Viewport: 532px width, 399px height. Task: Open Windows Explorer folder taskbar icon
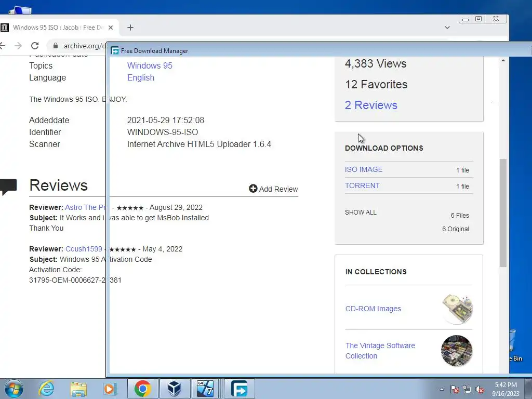tap(78, 389)
